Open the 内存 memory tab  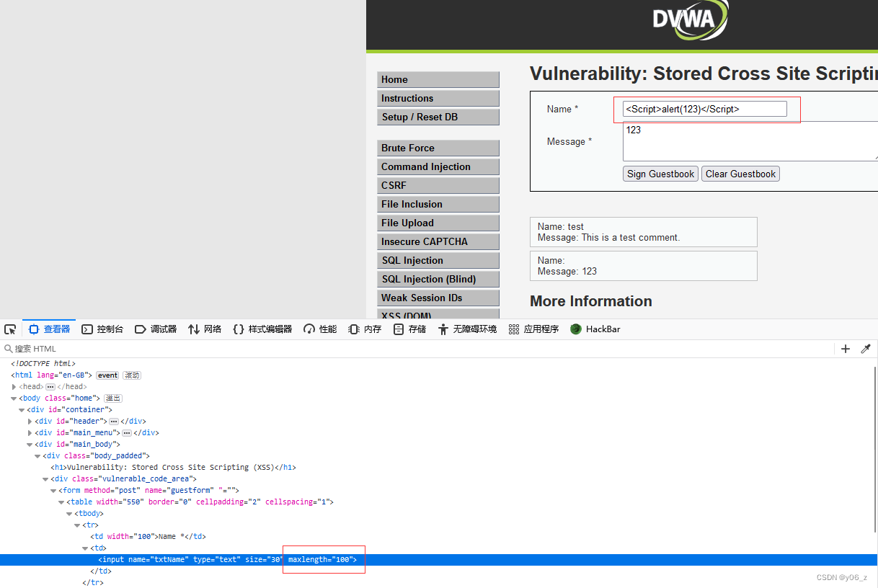(365, 329)
